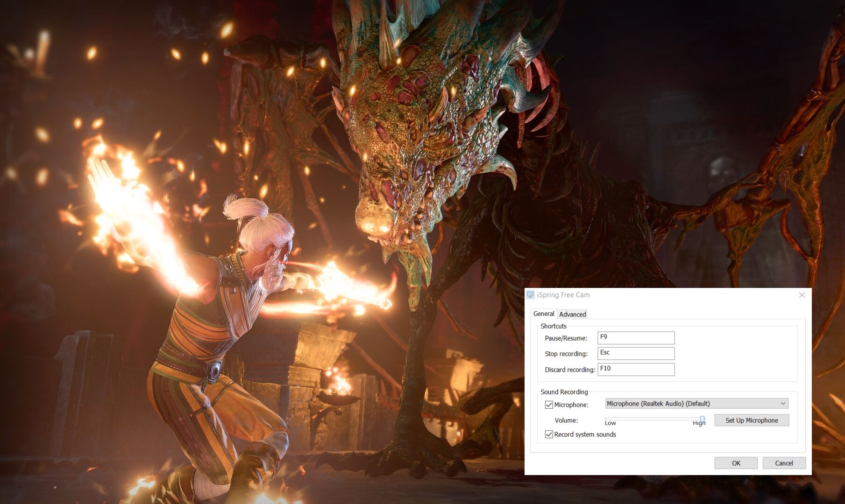Image resolution: width=845 pixels, height=504 pixels.
Task: Click Set Up Microphone button
Action: [x=752, y=420]
